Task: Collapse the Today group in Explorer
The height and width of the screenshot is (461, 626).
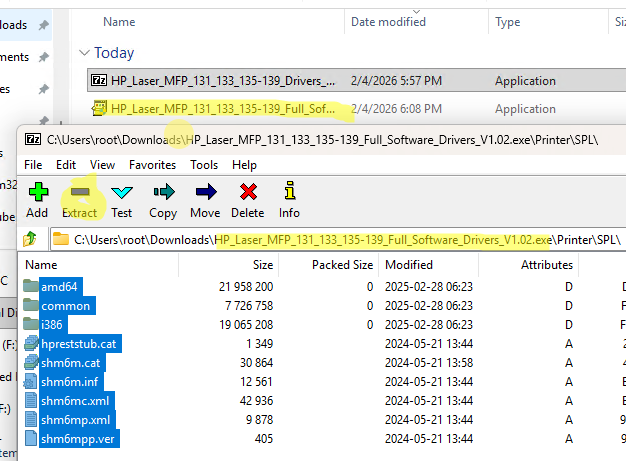Action: point(84,53)
